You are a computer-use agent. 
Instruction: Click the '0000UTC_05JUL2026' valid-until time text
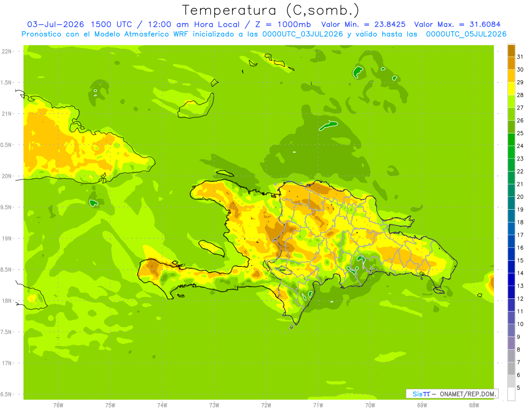[466, 34]
